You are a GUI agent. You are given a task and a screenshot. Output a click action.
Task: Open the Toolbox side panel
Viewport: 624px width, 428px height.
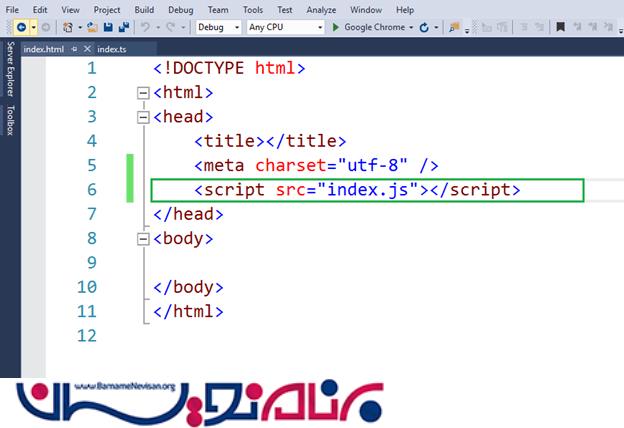[10, 119]
